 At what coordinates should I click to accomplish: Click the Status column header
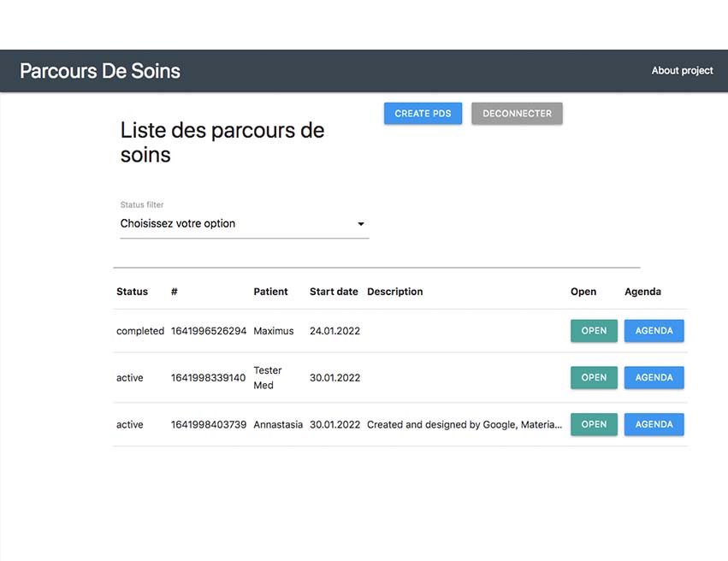(132, 292)
